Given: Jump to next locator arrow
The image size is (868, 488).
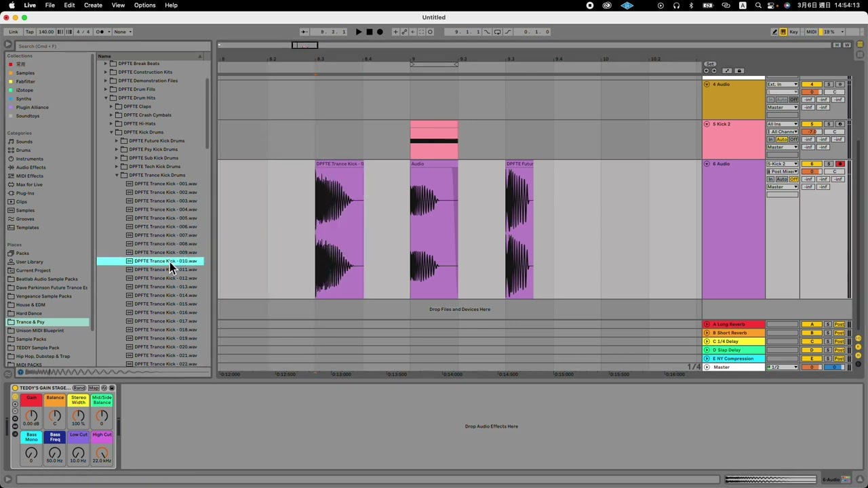Looking at the screenshot, I should (x=713, y=70).
